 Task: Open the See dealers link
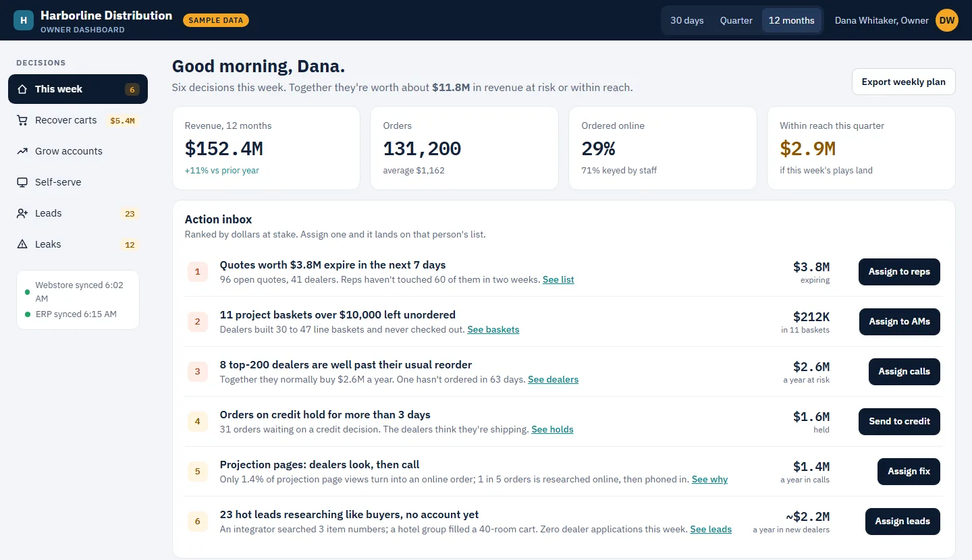[553, 379]
